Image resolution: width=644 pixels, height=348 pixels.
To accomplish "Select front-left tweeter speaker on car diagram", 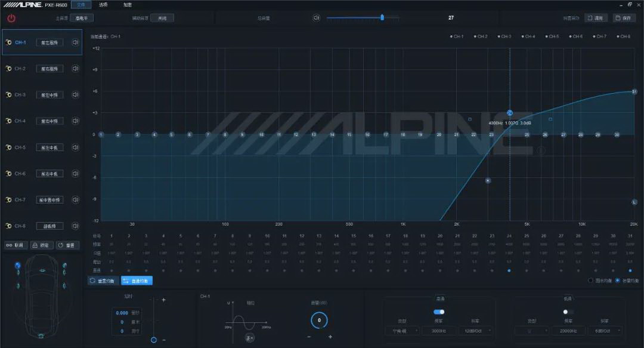I will (18, 266).
